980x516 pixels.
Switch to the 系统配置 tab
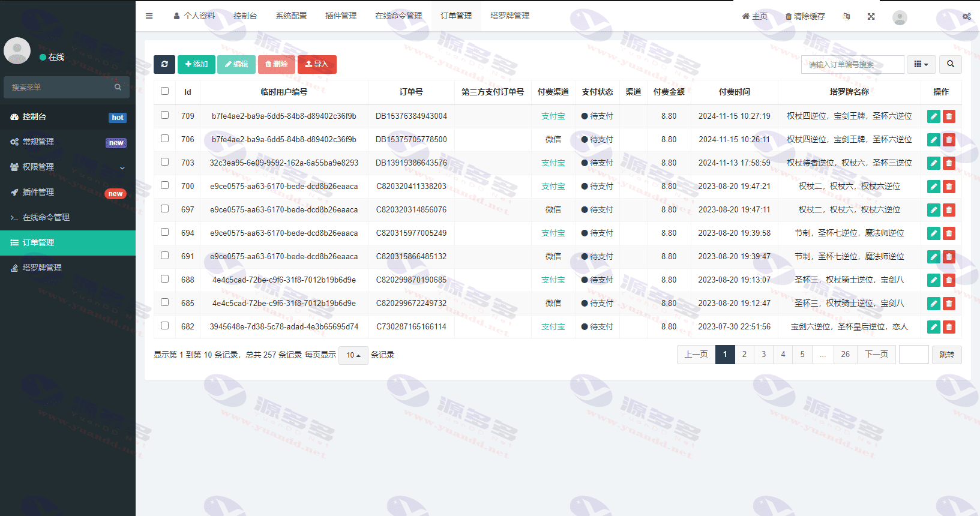291,16
